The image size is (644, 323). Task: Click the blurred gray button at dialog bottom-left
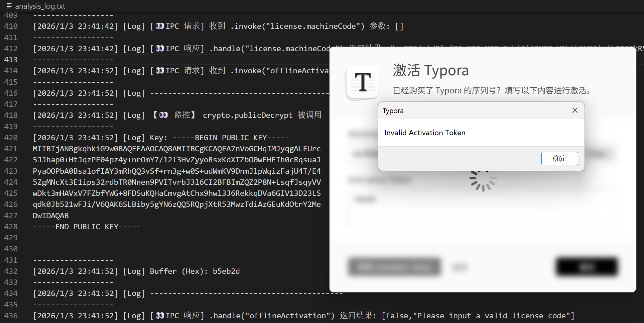(394, 267)
